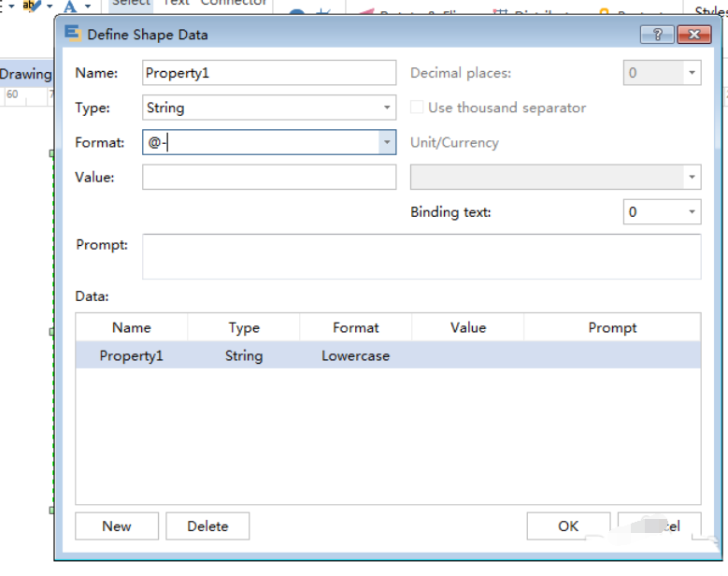Expand the Format combo box arrow
This screenshot has height=576, width=728.
[x=386, y=142]
